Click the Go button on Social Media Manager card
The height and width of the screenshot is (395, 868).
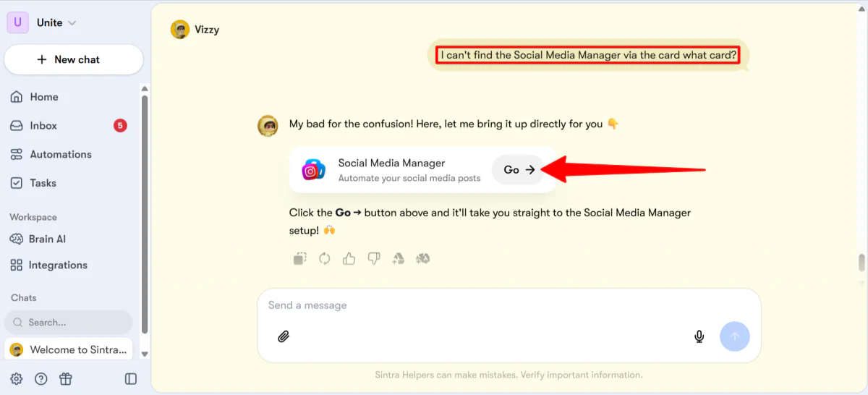pos(519,169)
